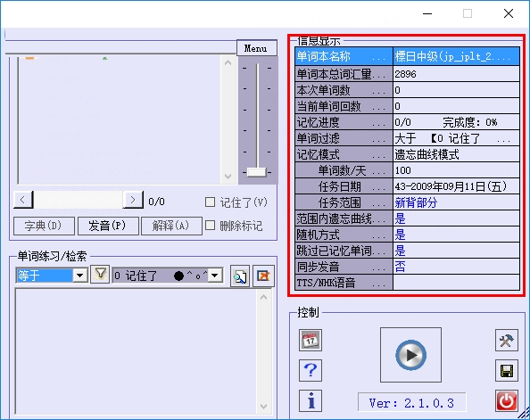
Task: Click the vertical slider handle below Menu
Action: click(x=257, y=172)
